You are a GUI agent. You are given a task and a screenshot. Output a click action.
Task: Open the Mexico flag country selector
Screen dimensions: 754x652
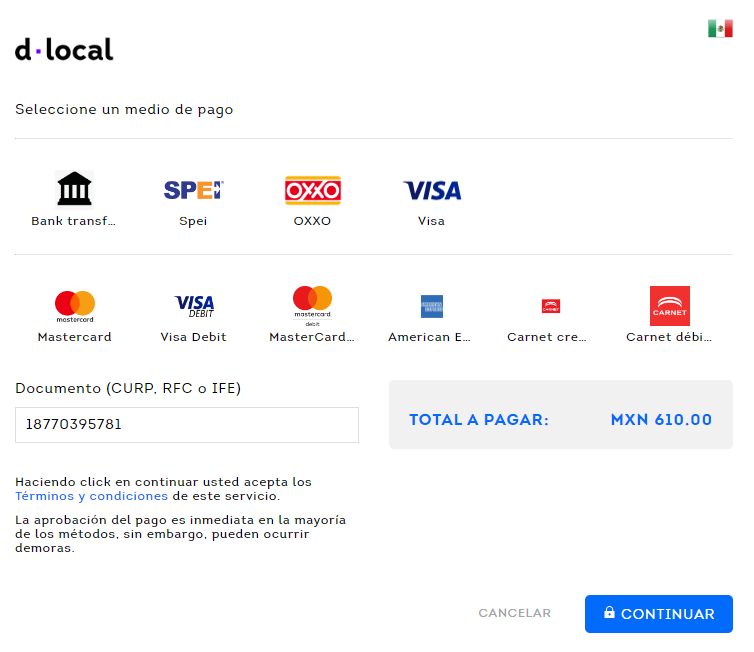pyautogui.click(x=720, y=28)
